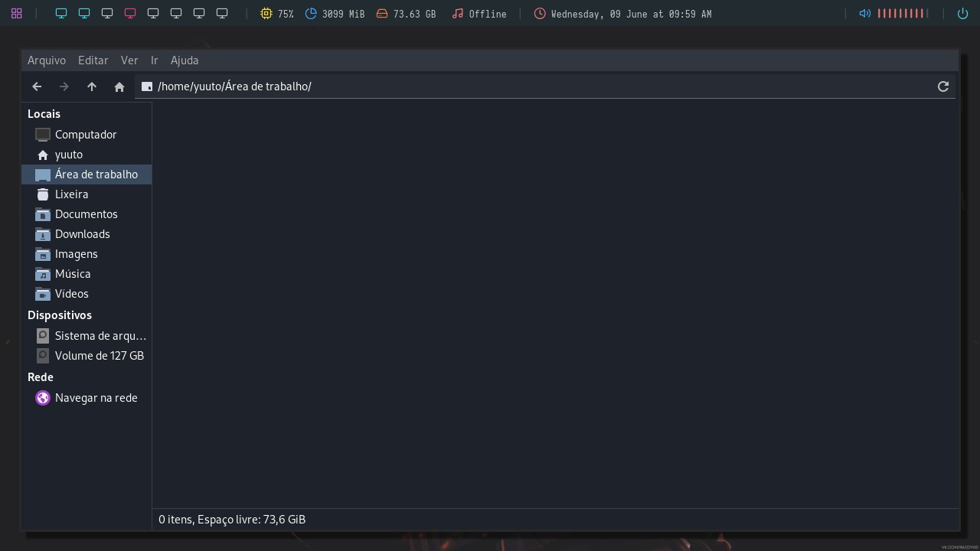This screenshot has width=980, height=551.
Task: Refresh the current folder view
Action: pyautogui.click(x=943, y=86)
